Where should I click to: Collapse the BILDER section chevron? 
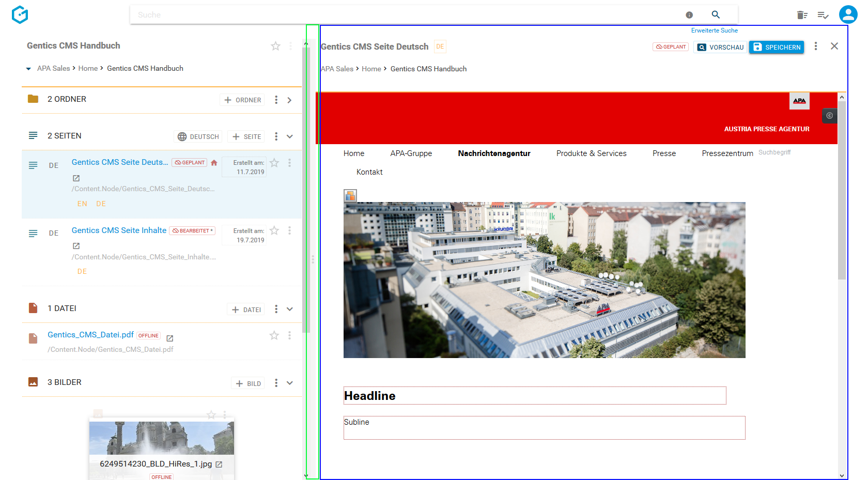coord(290,383)
